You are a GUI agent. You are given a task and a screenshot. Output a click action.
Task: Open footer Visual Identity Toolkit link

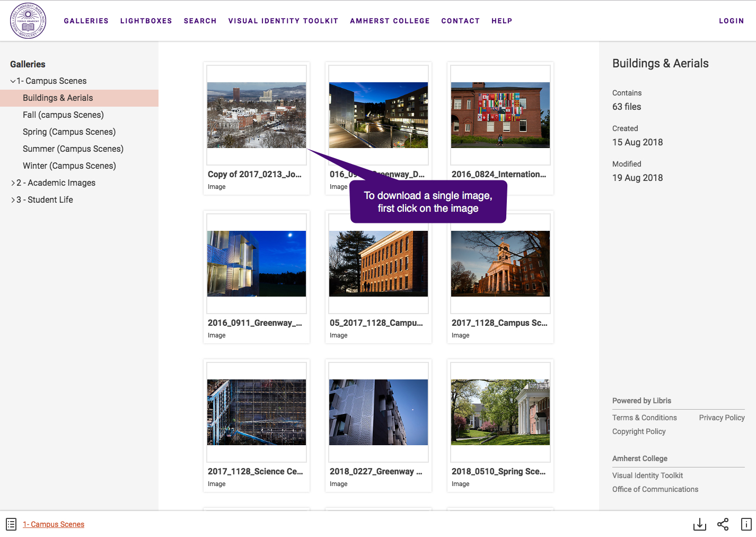(x=648, y=475)
